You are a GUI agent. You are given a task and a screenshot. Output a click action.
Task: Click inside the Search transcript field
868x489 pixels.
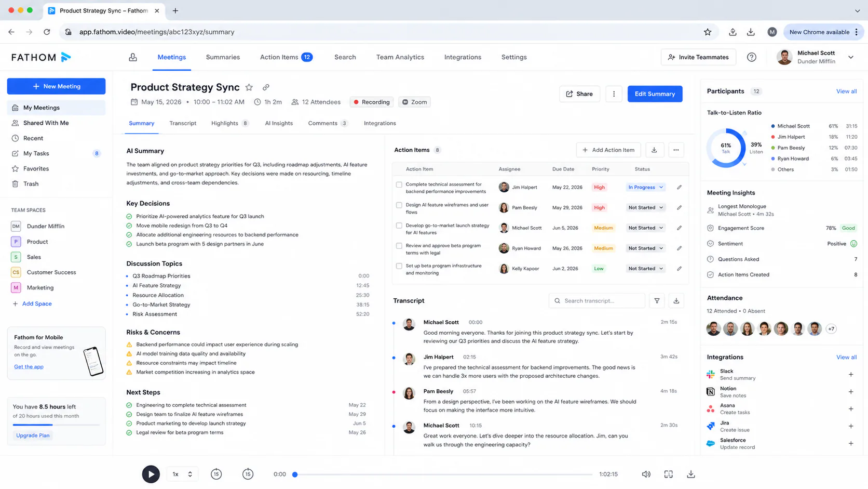click(596, 301)
